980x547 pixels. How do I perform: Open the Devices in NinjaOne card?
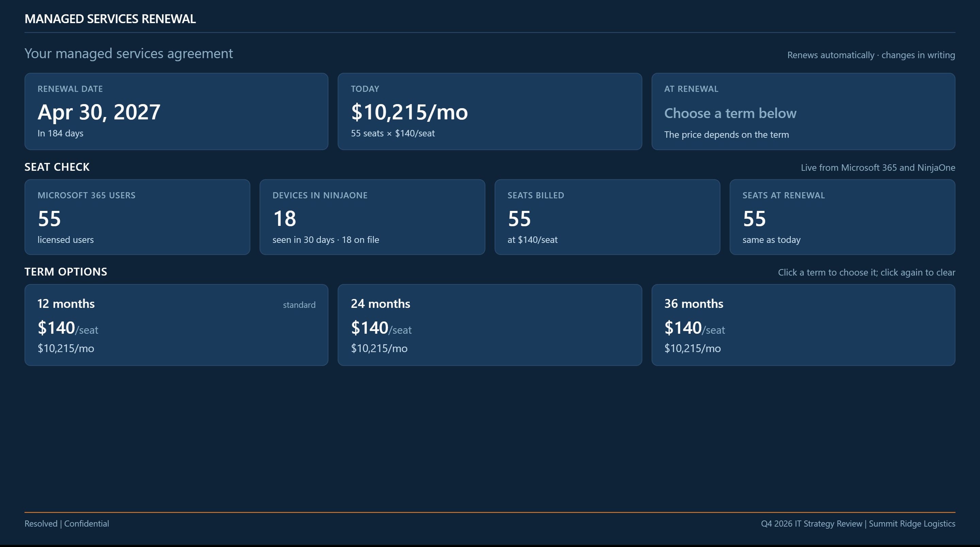(x=372, y=217)
